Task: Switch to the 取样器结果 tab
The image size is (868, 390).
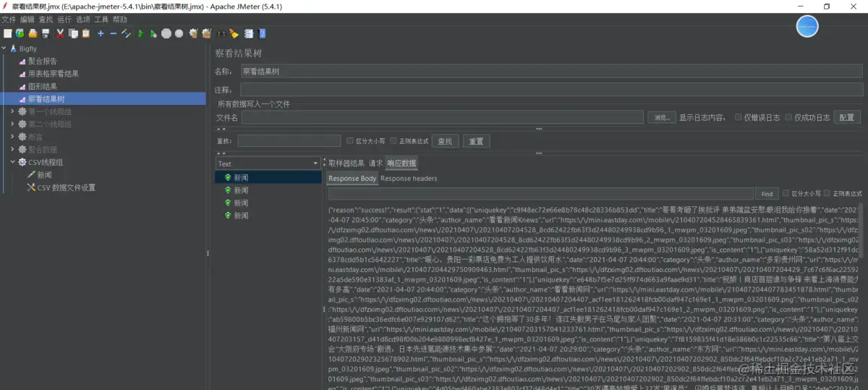Action: pos(346,164)
